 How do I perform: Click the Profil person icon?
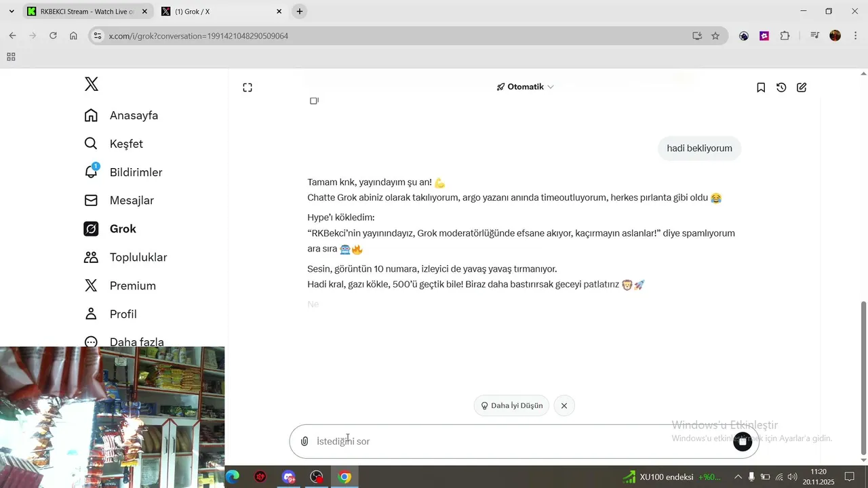click(91, 314)
